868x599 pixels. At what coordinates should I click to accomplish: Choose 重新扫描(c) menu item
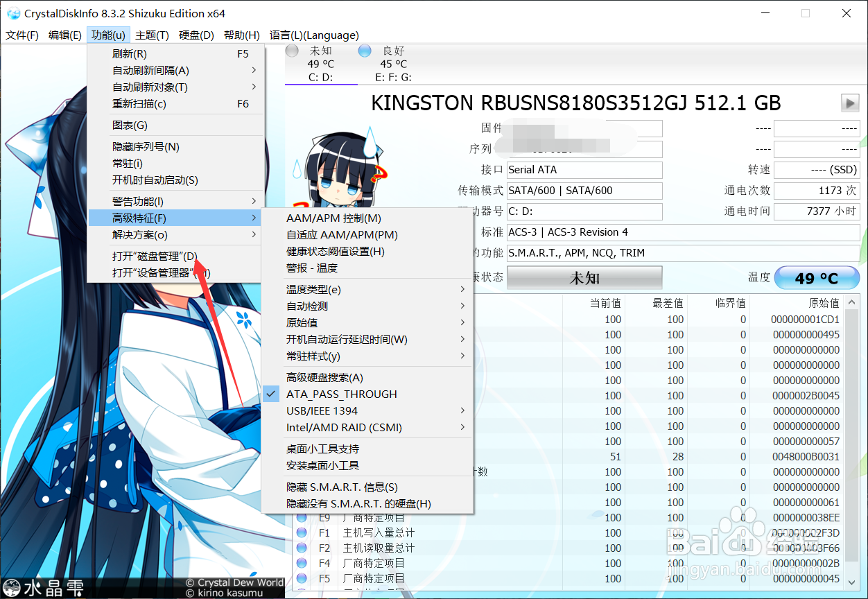tap(176, 104)
